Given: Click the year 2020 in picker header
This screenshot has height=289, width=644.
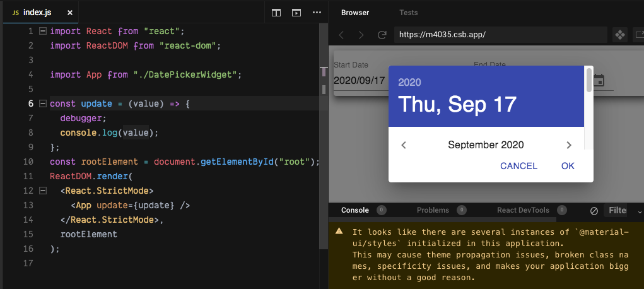Looking at the screenshot, I should (x=409, y=82).
